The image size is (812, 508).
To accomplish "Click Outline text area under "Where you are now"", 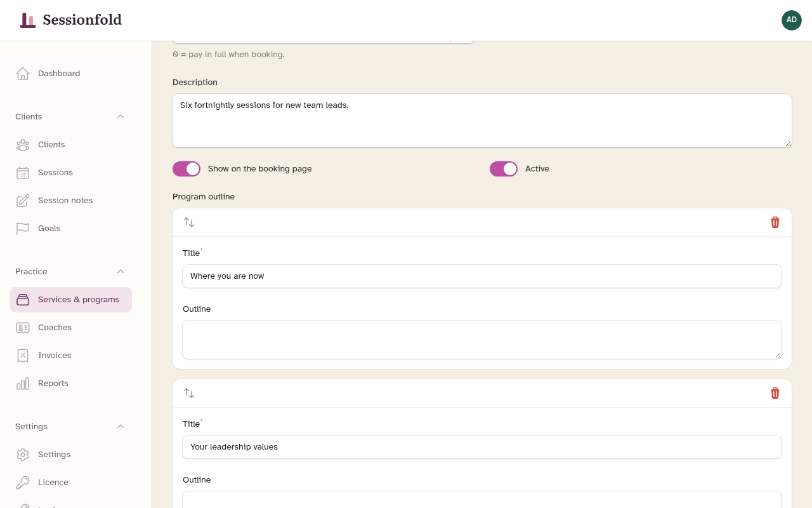I will pos(482,340).
